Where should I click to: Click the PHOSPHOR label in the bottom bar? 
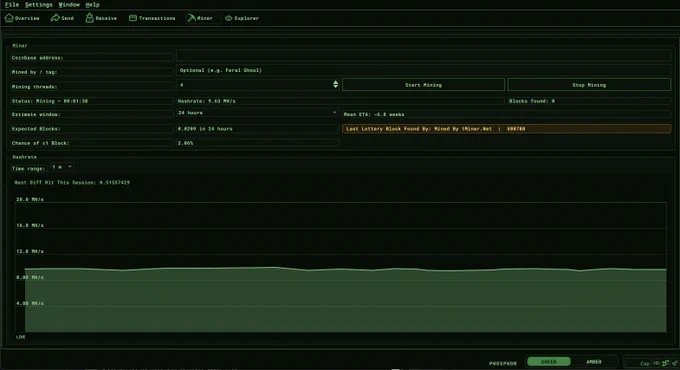[503, 363]
